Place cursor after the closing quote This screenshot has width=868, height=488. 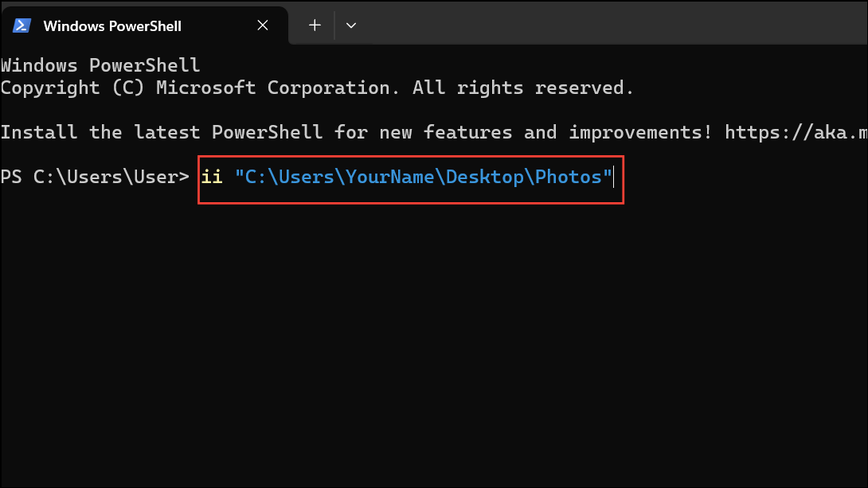[614, 177]
